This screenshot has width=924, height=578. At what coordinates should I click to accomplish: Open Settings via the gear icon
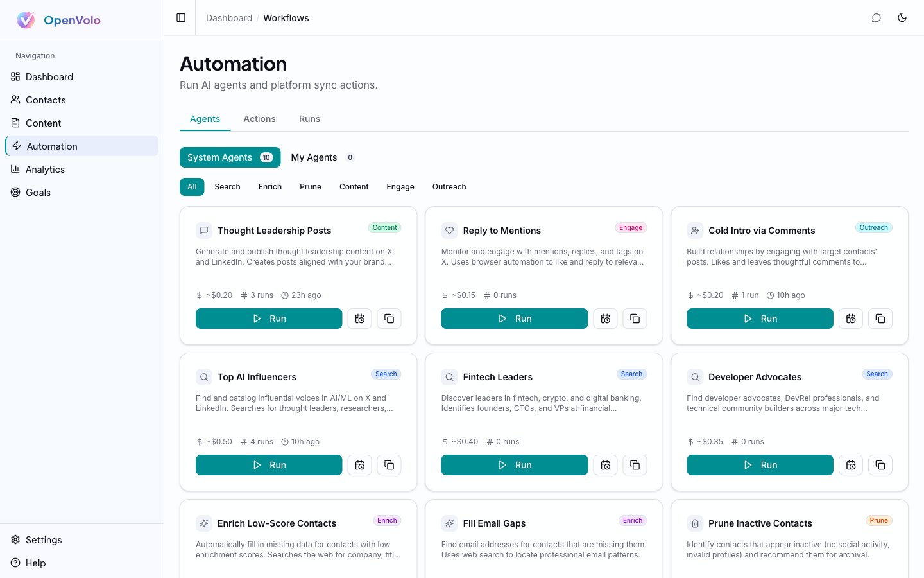pos(14,539)
